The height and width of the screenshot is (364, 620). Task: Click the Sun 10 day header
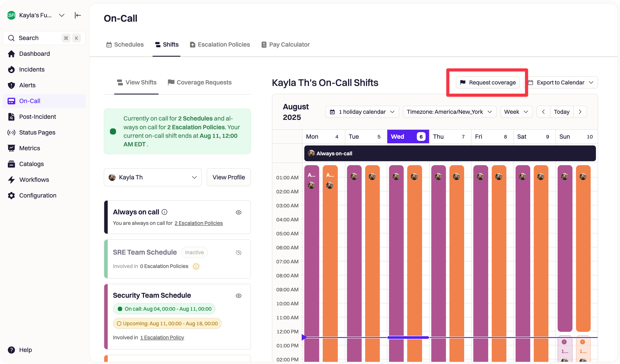tap(576, 136)
